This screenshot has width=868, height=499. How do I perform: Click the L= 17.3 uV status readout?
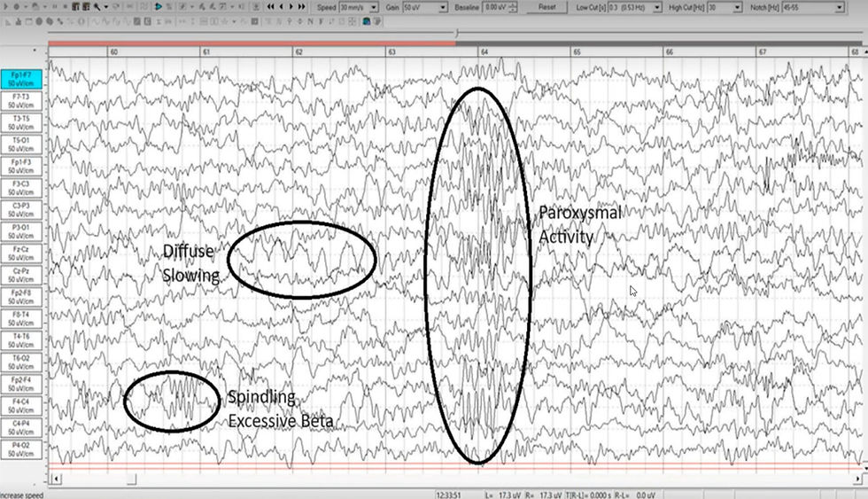click(504, 495)
